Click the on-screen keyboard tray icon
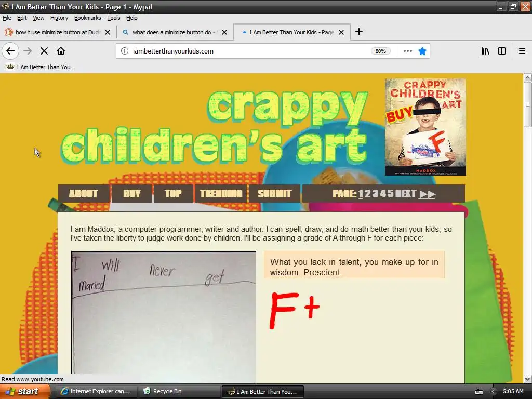This screenshot has height=399, width=532. tap(478, 392)
